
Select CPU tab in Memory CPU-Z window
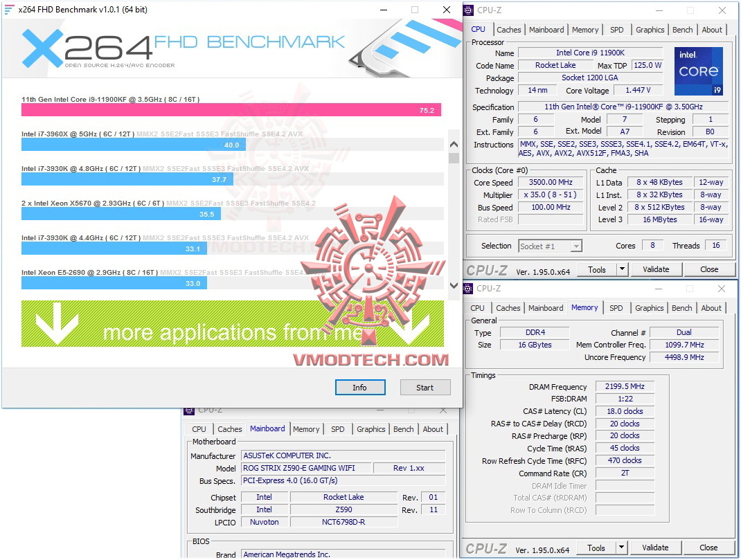point(477,308)
